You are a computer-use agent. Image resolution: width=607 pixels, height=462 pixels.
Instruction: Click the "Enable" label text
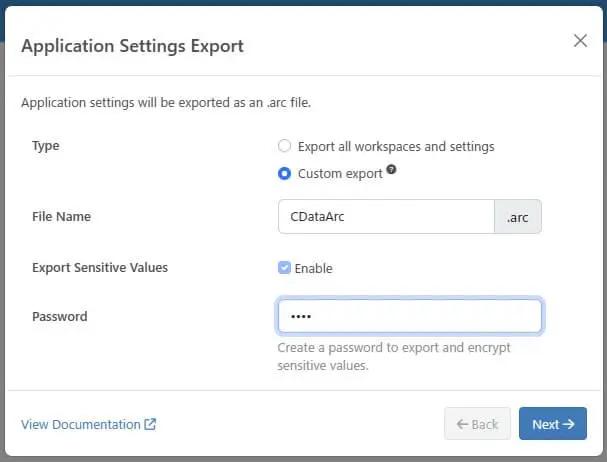click(x=314, y=268)
